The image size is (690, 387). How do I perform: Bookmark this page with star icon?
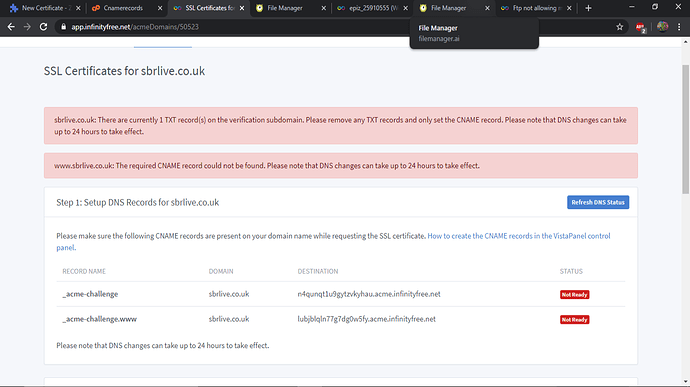(620, 27)
